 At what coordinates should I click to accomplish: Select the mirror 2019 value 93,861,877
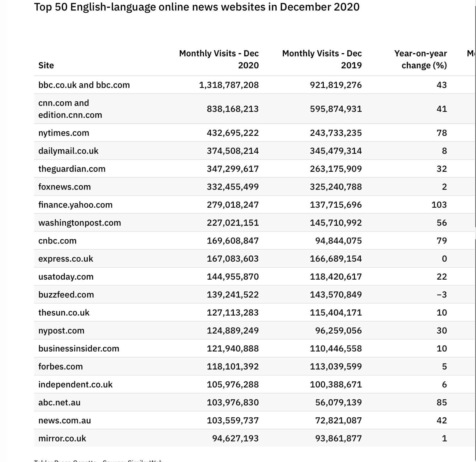[338, 438]
